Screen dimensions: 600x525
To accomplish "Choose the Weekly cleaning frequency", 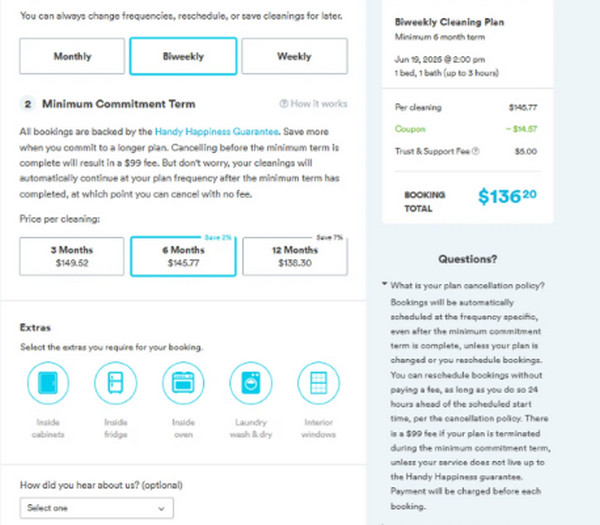I will point(293,57).
